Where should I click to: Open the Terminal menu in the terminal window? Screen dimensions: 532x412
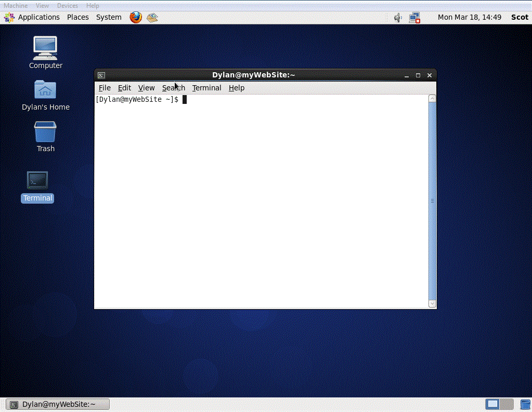point(206,88)
